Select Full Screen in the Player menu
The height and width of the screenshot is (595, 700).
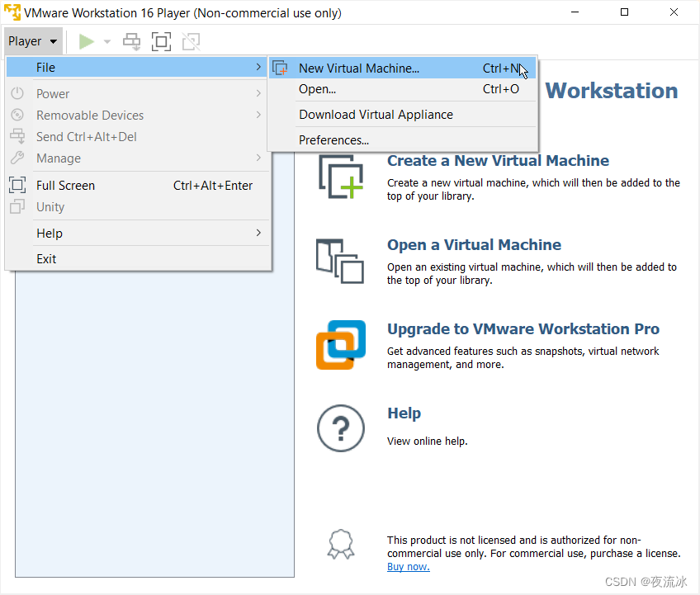coord(138,185)
